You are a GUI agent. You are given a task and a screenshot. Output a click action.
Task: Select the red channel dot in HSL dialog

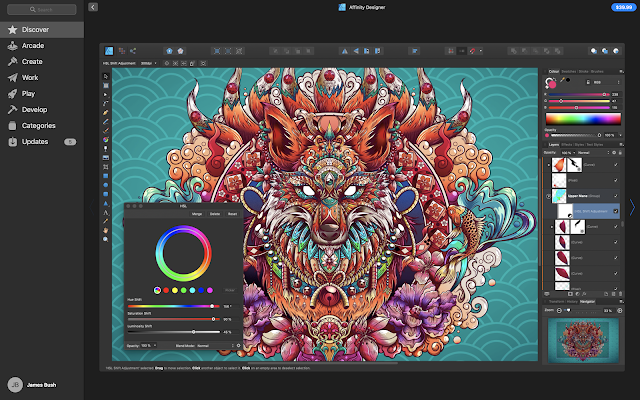click(166, 290)
